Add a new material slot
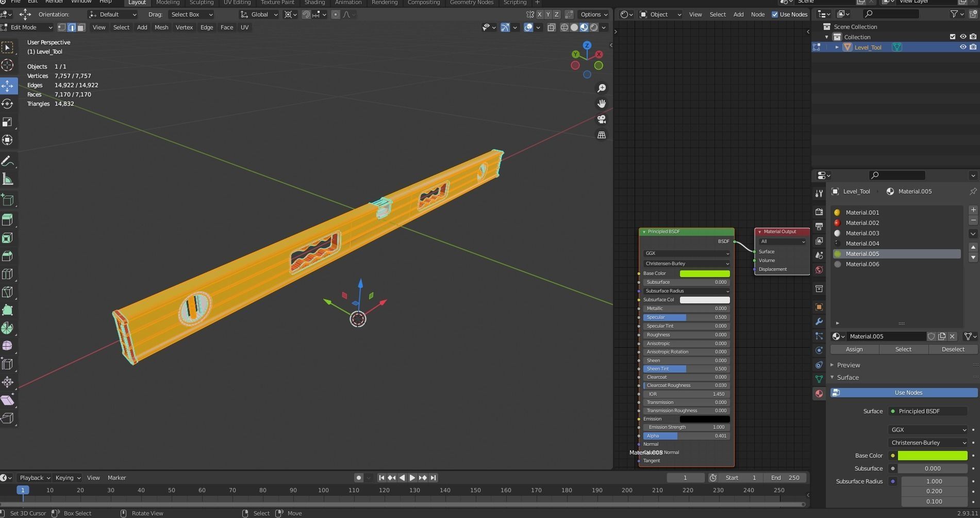Image resolution: width=980 pixels, height=518 pixels. 973,210
